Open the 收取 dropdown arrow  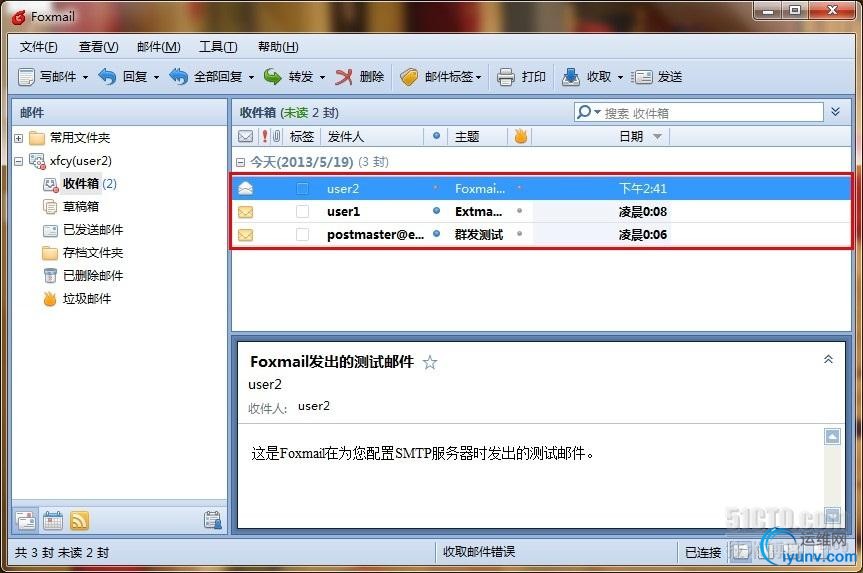coord(620,78)
